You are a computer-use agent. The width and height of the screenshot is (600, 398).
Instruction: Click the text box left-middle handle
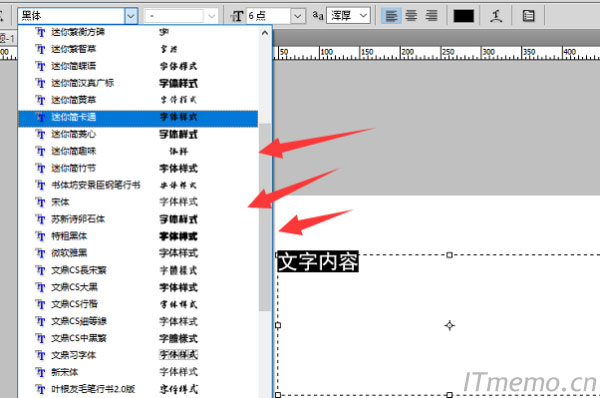[278, 325]
